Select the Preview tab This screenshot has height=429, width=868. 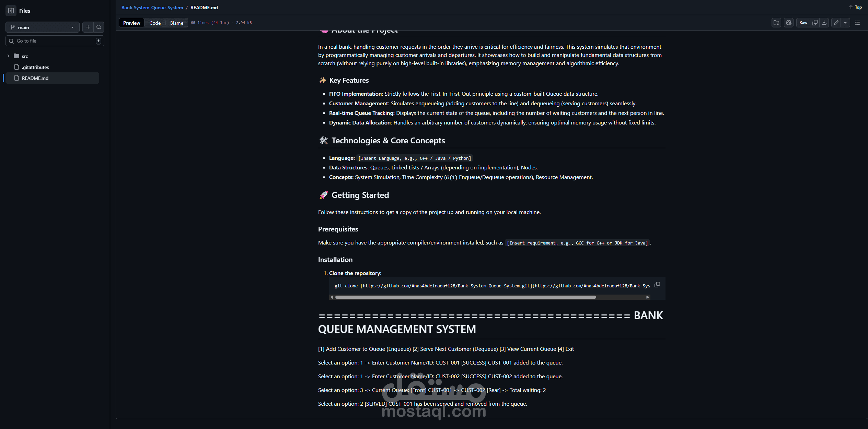pos(131,23)
